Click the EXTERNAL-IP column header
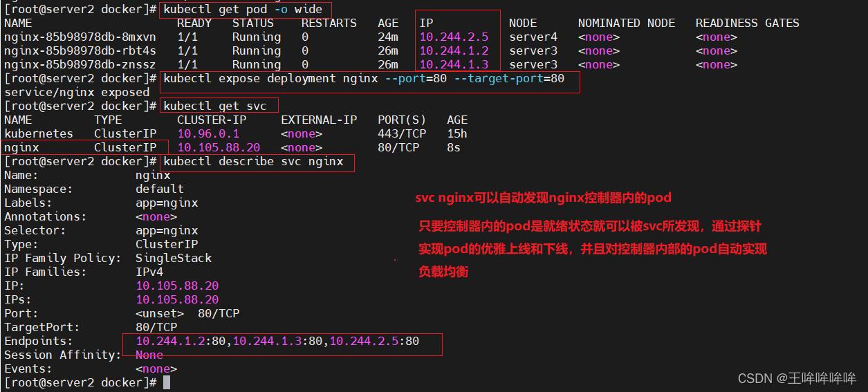 319,120
